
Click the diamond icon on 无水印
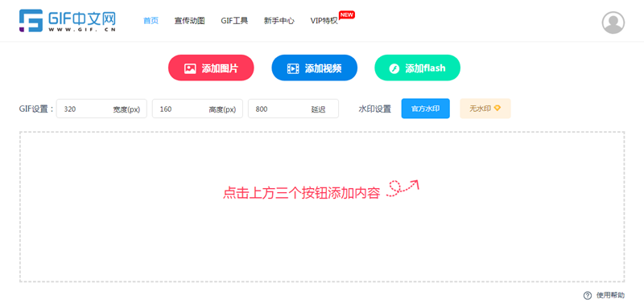pos(497,109)
